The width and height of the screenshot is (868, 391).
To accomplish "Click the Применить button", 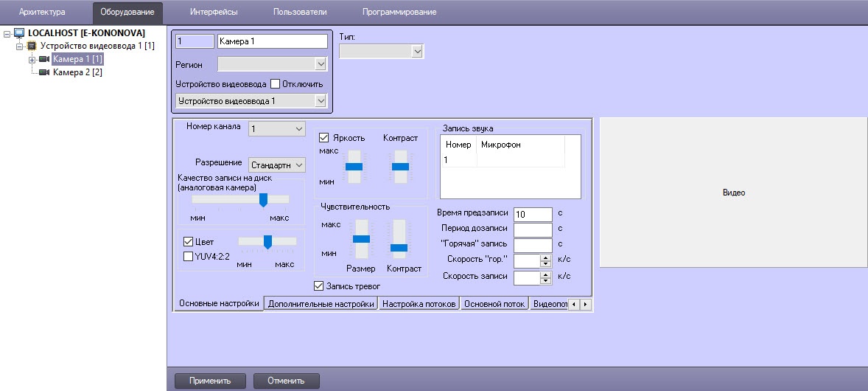I will coord(210,381).
